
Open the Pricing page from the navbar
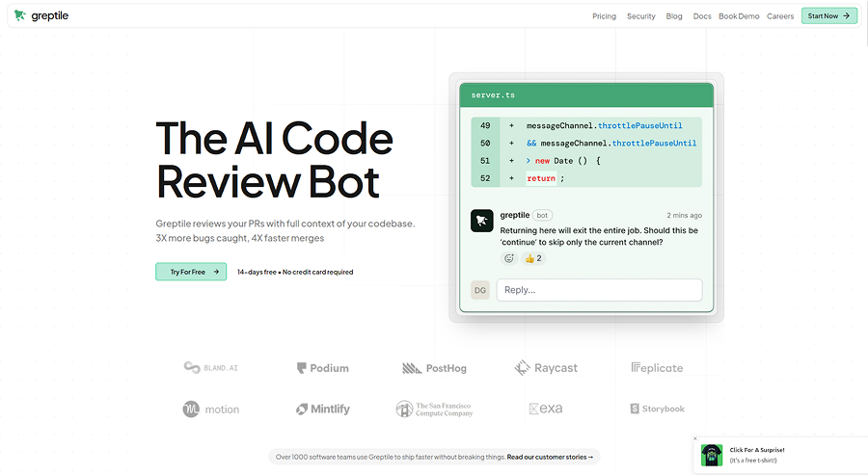point(604,16)
